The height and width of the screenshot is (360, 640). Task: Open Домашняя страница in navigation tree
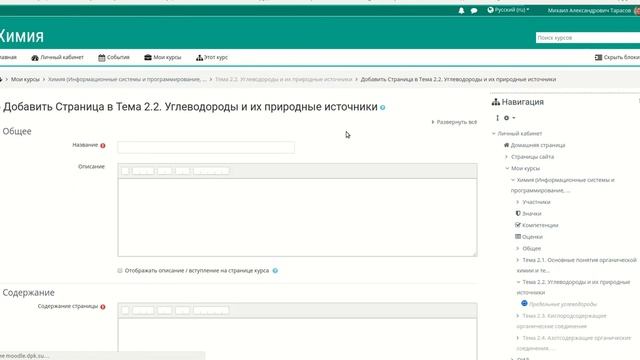538,145
